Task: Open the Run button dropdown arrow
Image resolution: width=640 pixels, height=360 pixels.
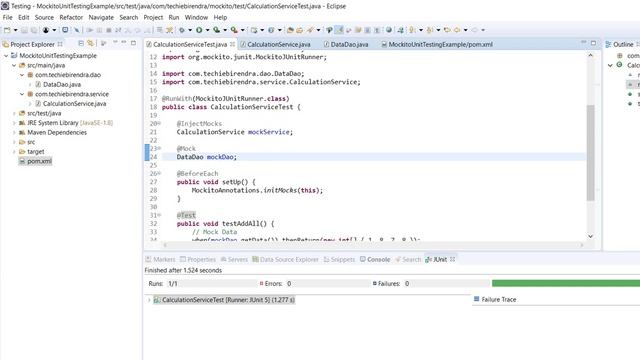Action: pos(207,30)
